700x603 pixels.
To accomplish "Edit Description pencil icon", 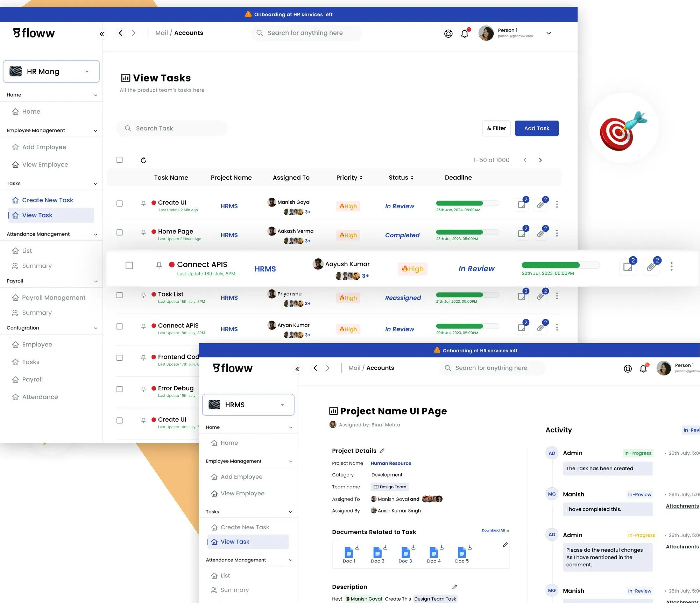I will pyautogui.click(x=454, y=587).
